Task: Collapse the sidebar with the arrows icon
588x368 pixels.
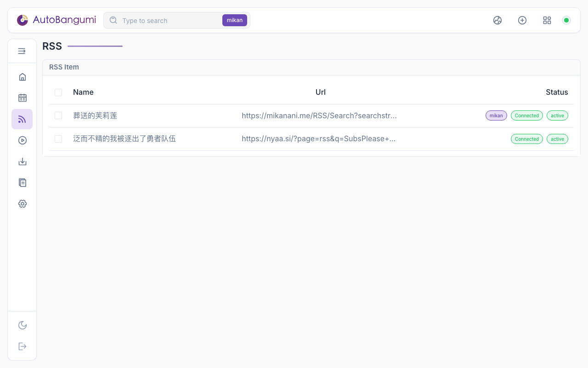Action: (22, 51)
